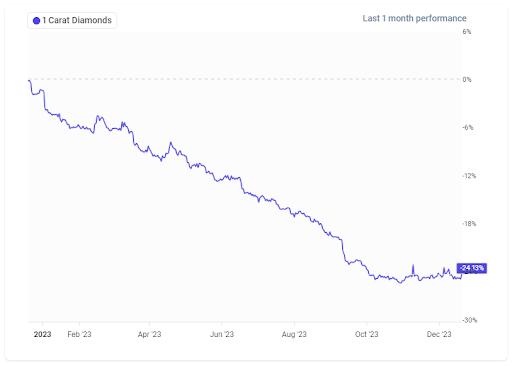The image size is (512, 366).
Task: Click the -24.13% current value badge
Action: (x=472, y=268)
